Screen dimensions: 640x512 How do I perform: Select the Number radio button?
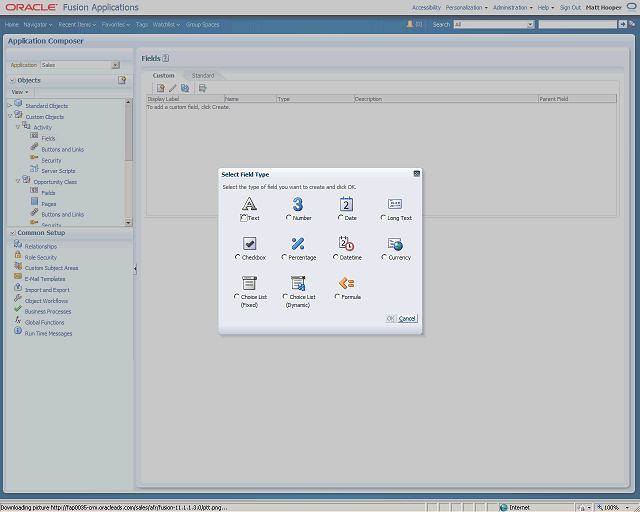point(289,218)
